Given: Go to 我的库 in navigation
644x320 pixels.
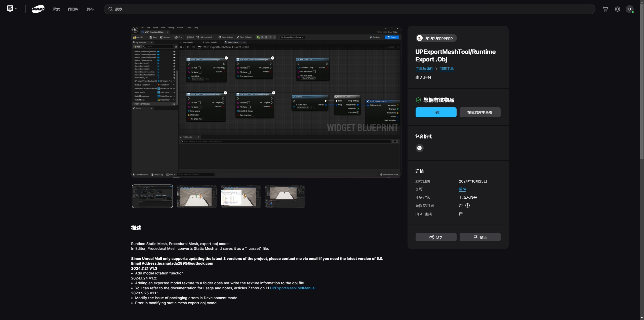Looking at the screenshot, I should 73,9.
